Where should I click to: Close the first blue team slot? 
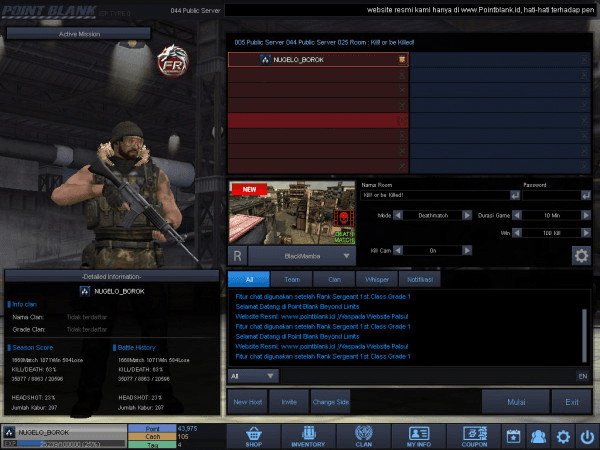(x=584, y=60)
